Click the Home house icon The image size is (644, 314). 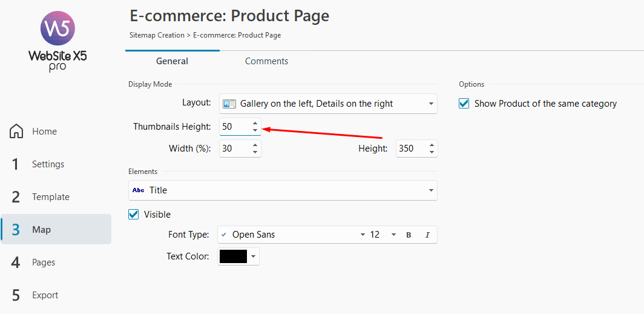tap(16, 132)
